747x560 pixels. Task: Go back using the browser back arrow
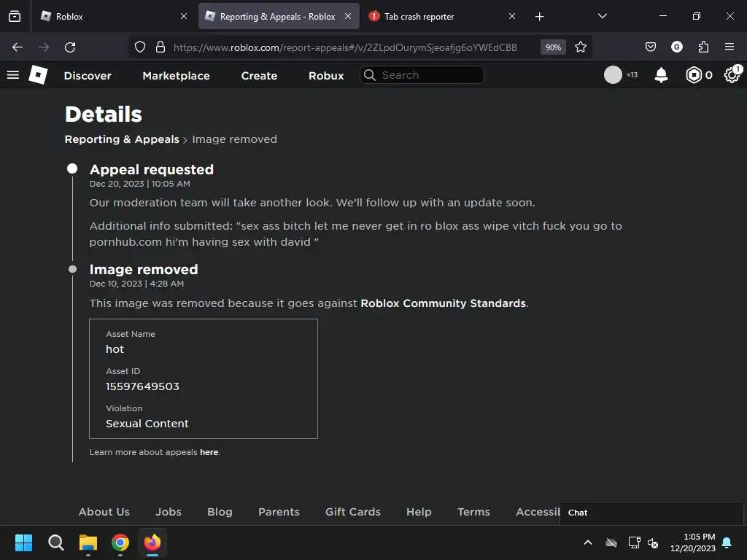(x=18, y=47)
